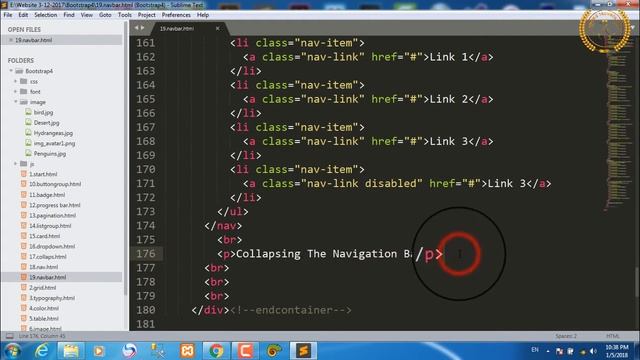Open 16.dropdown.html file
This screenshot has width=640, height=360.
click(x=52, y=246)
